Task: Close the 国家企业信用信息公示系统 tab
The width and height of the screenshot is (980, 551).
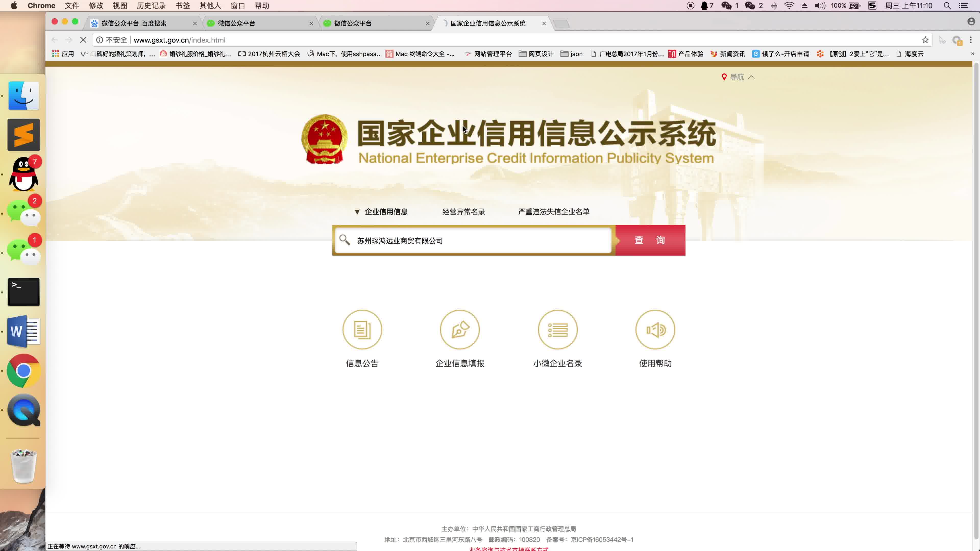Action: (544, 23)
